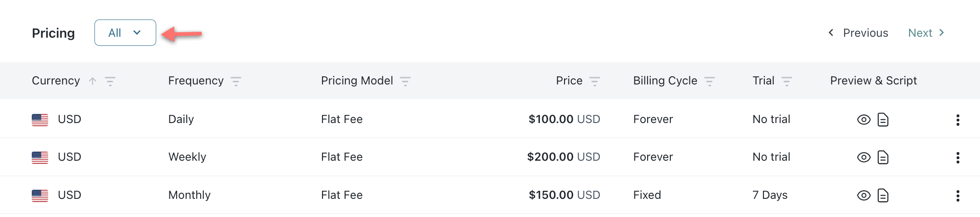The height and width of the screenshot is (217, 980).
Task: Open the Price column filter
Action: [x=594, y=81]
